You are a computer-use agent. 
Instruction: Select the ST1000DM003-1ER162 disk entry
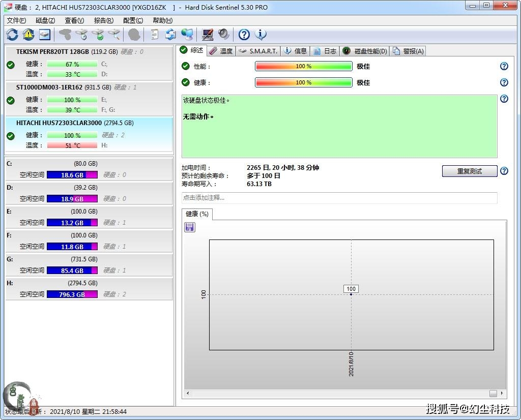(x=89, y=99)
